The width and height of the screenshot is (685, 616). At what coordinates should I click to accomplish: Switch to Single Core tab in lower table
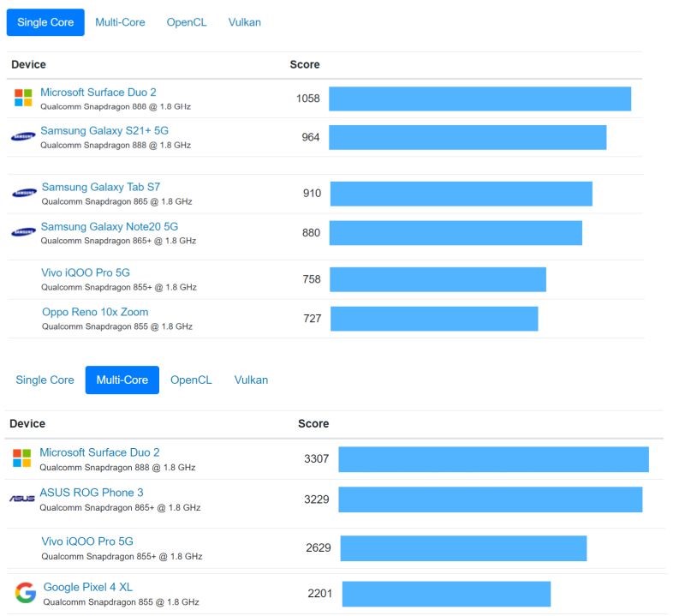click(45, 380)
